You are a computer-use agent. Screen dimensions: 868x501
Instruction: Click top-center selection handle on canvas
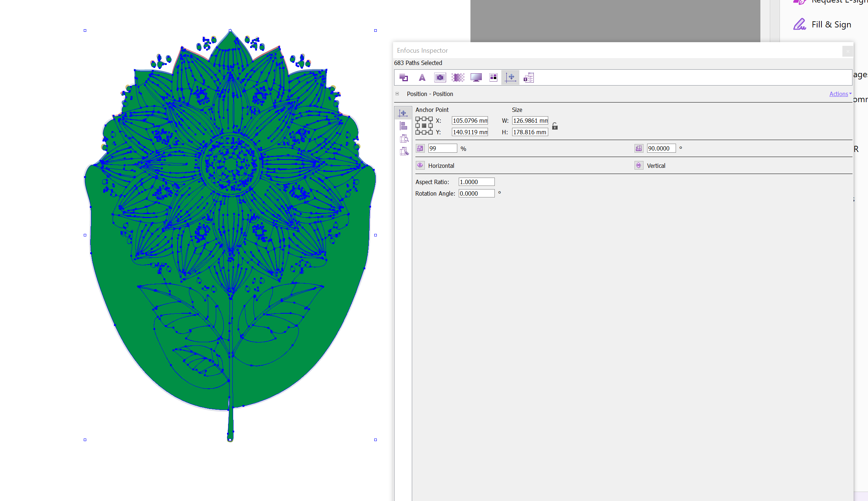230,31
